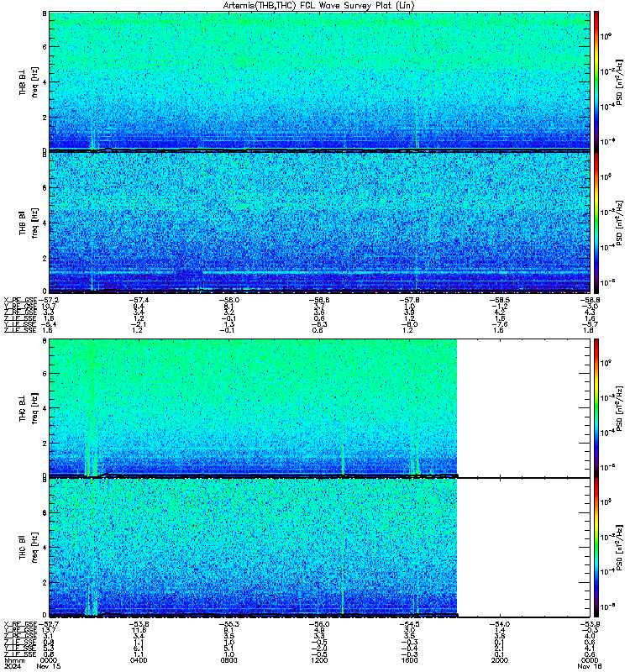Click the THB B∥ panel color bar

[596, 223]
